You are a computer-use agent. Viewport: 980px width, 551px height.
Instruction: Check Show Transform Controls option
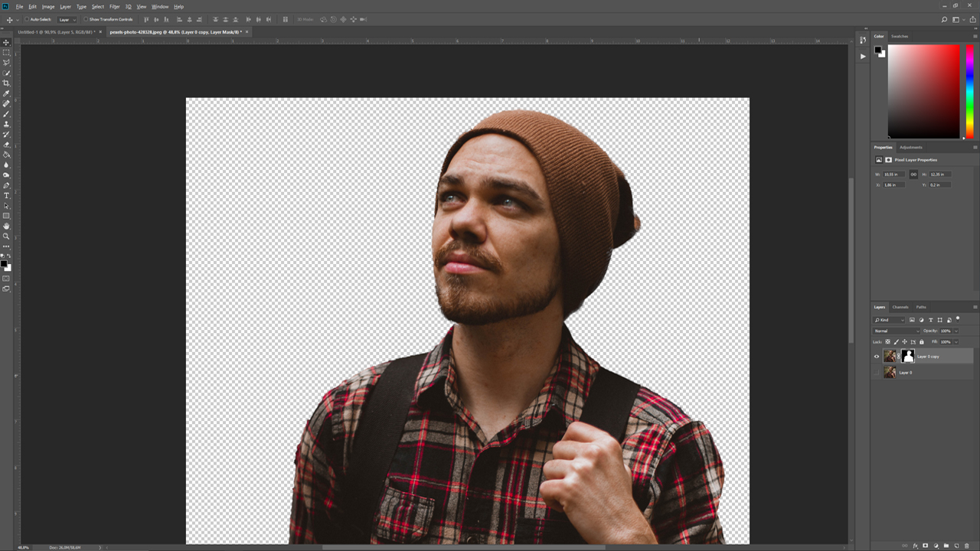pyautogui.click(x=86, y=19)
